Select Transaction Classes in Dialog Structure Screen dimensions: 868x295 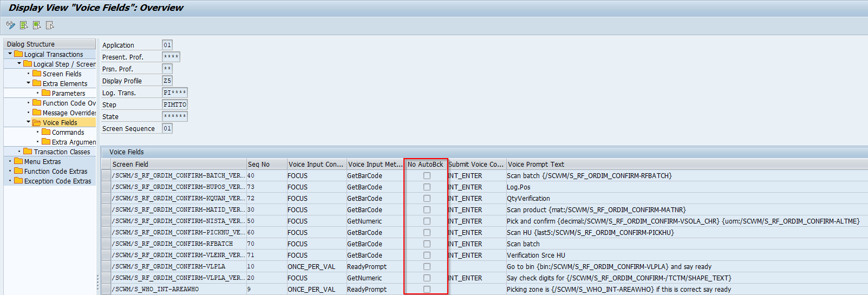pos(62,152)
